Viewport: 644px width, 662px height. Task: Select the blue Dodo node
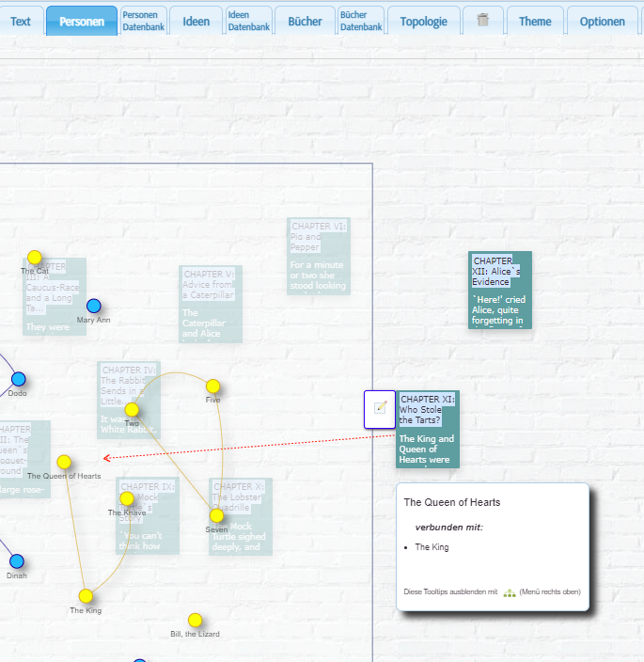[18, 379]
